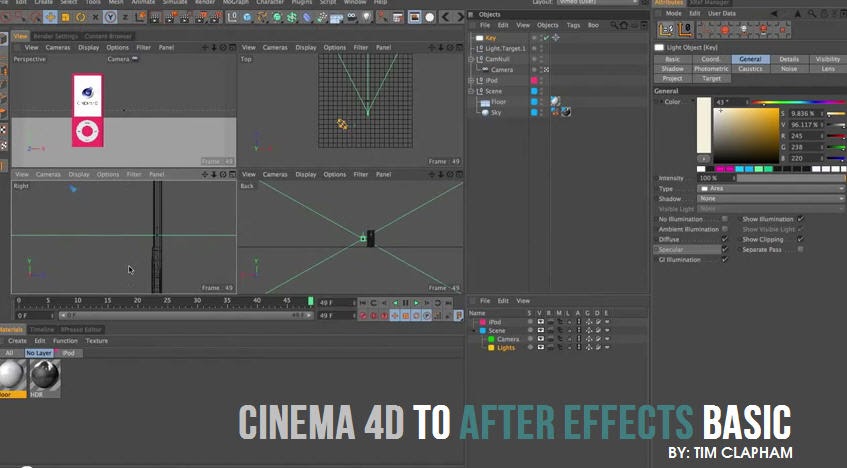
Task: Click the Project tab button
Action: point(673,78)
